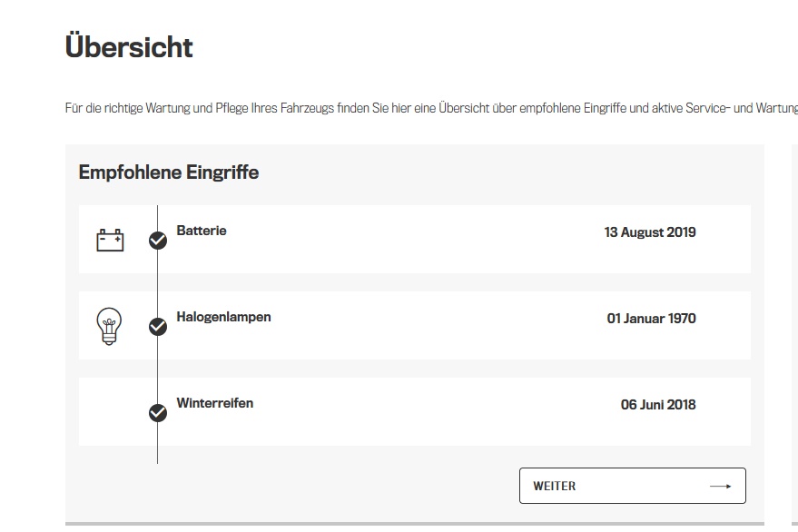Open the Halogenlampen entry label
The width and height of the screenshot is (798, 532).
pos(223,317)
